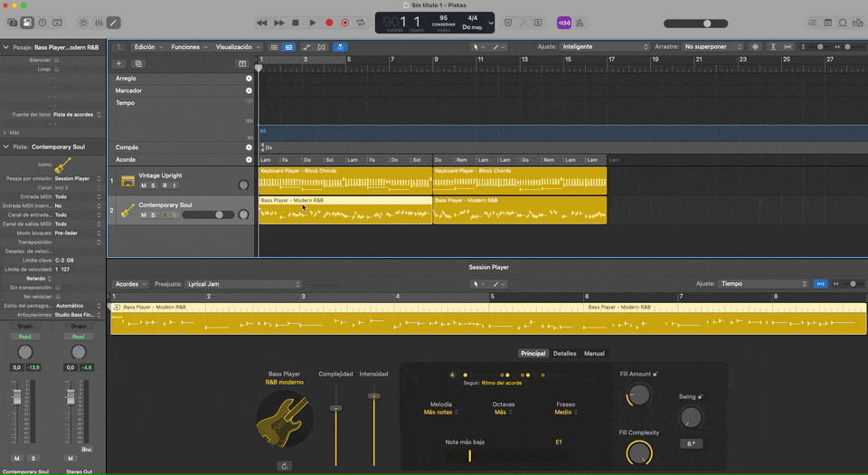Image resolution: width=868 pixels, height=475 pixels.
Task: Show automation curve icon
Action: point(307,47)
